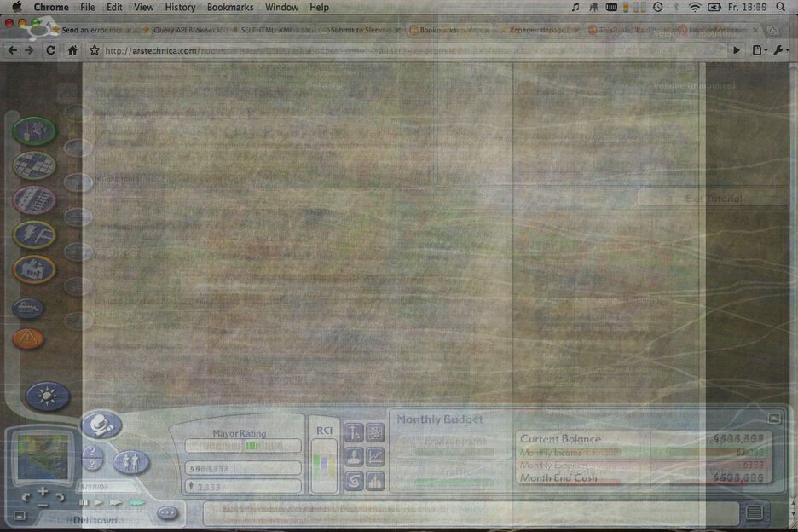798x532 pixels.
Task: Open the Landscaping tools menu
Action: [x=34, y=130]
